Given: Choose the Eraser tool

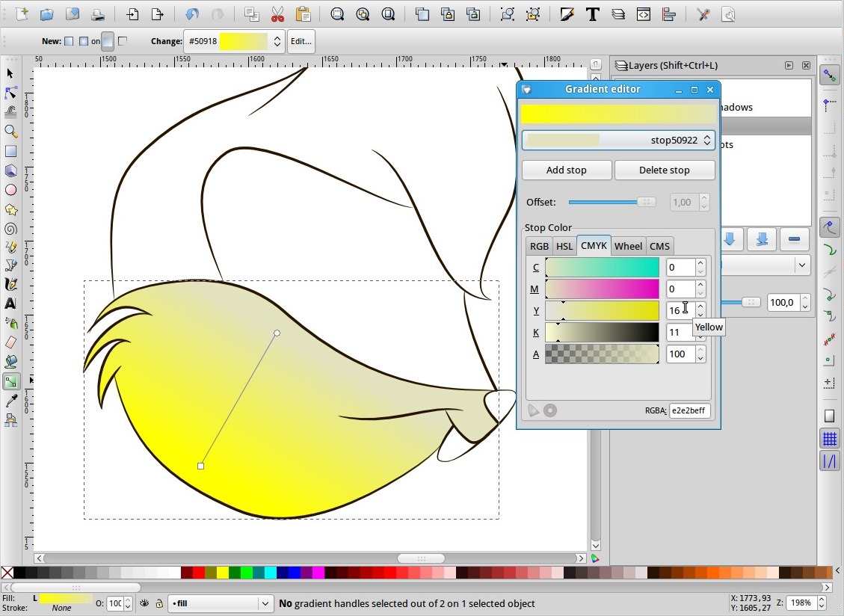Looking at the screenshot, I should click(x=10, y=342).
